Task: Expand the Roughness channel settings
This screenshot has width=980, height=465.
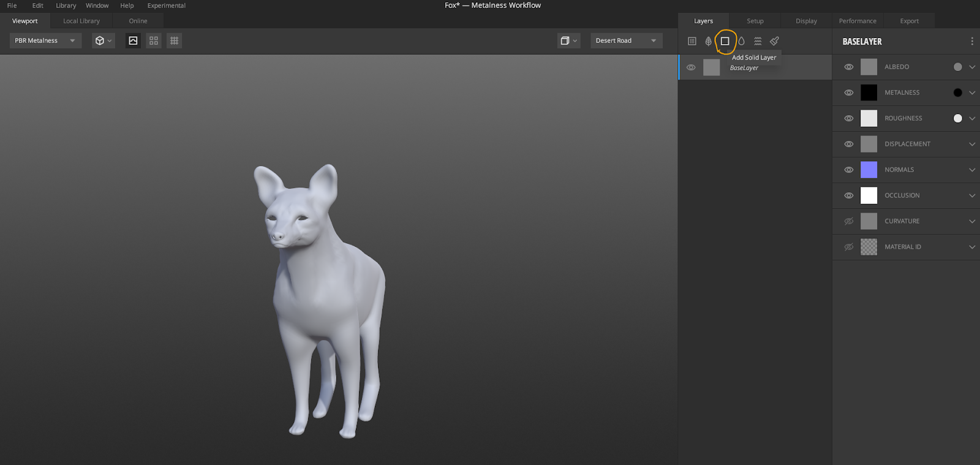Action: click(971, 118)
